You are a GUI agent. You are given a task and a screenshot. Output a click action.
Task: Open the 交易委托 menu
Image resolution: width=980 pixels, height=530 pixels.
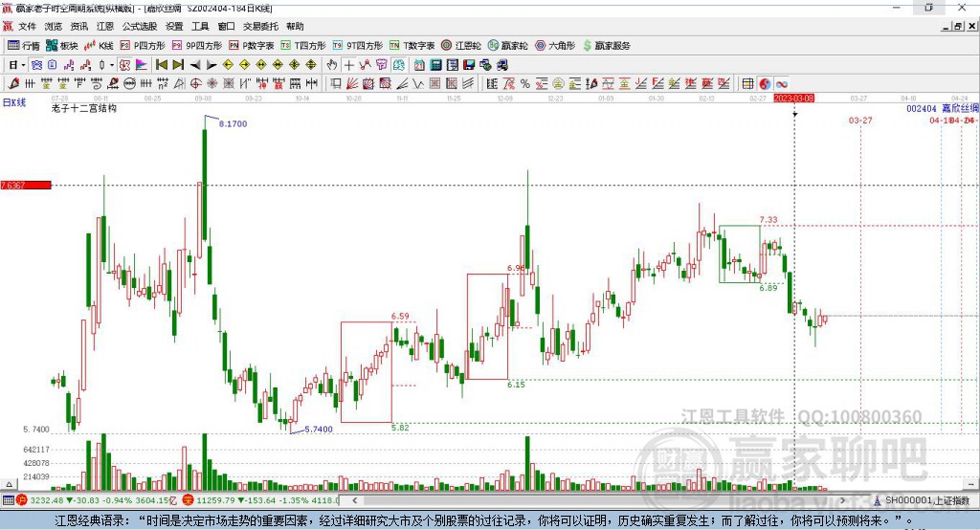(260, 26)
